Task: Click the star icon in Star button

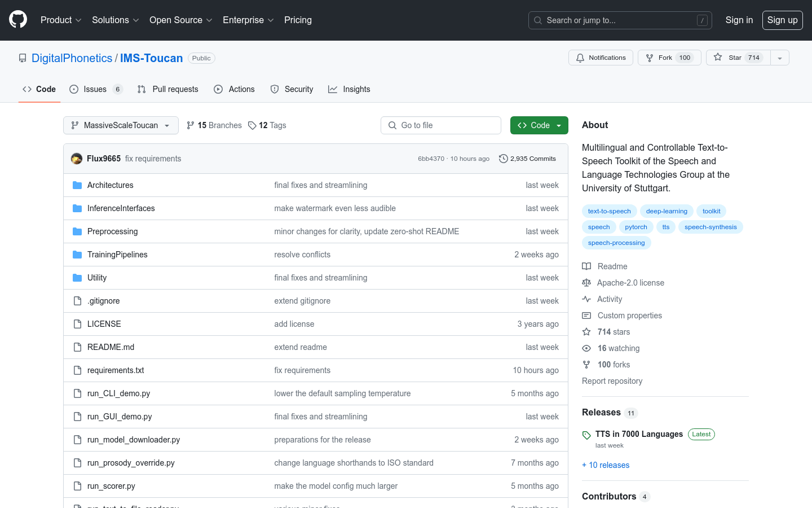Action: click(718, 57)
